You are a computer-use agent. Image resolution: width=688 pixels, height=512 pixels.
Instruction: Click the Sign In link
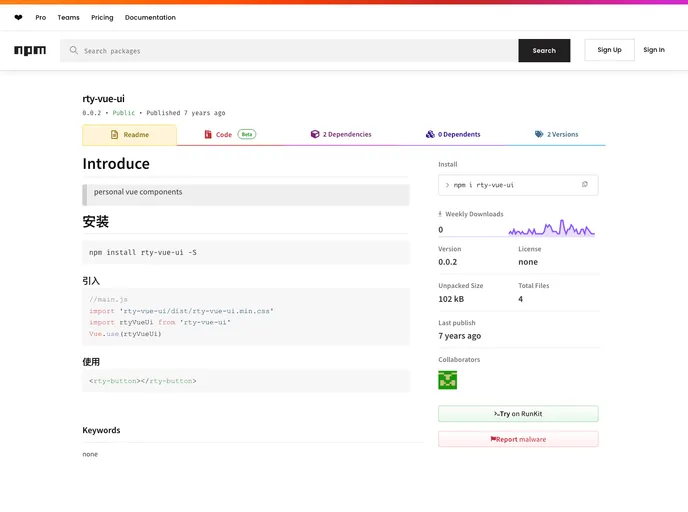654,50
